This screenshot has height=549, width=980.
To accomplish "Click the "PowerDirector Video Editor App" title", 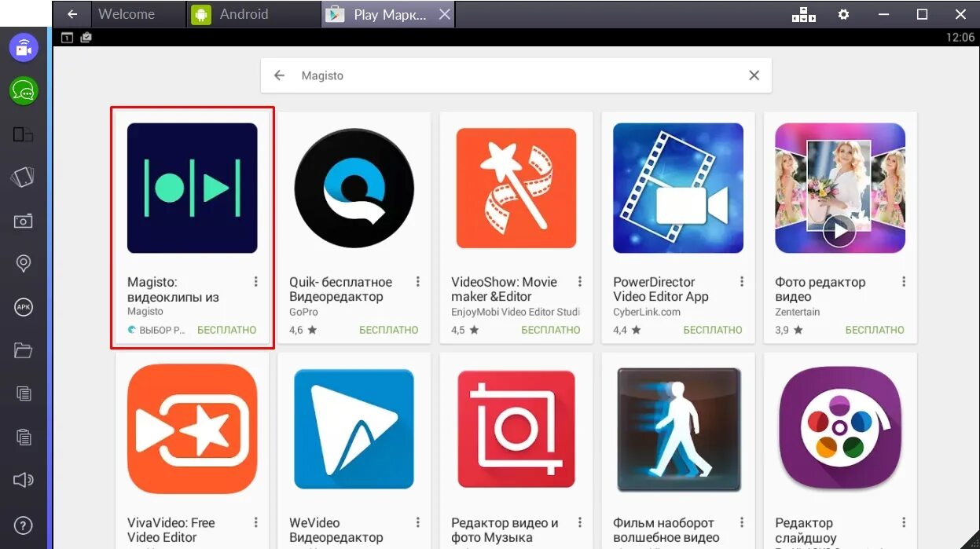I will tap(661, 290).
